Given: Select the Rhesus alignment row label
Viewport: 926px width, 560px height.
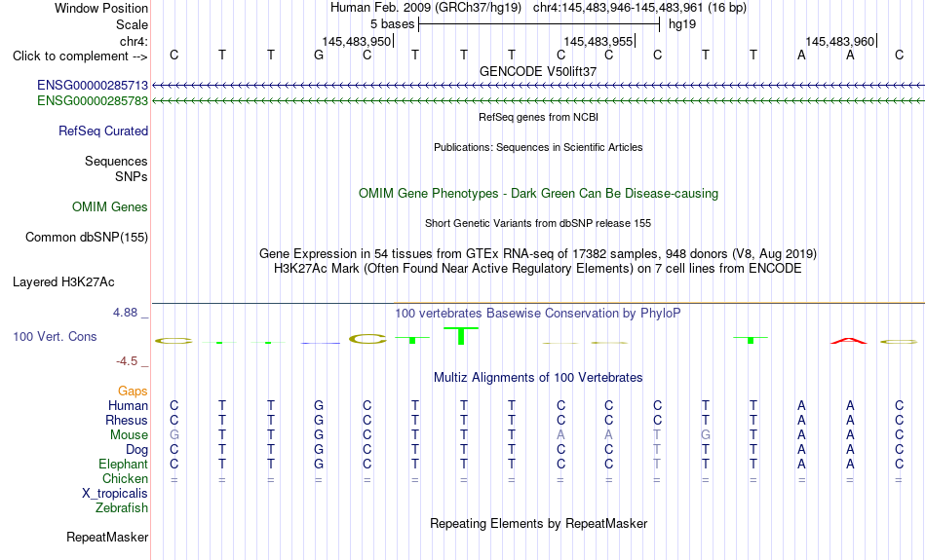Looking at the screenshot, I should coord(127,420).
